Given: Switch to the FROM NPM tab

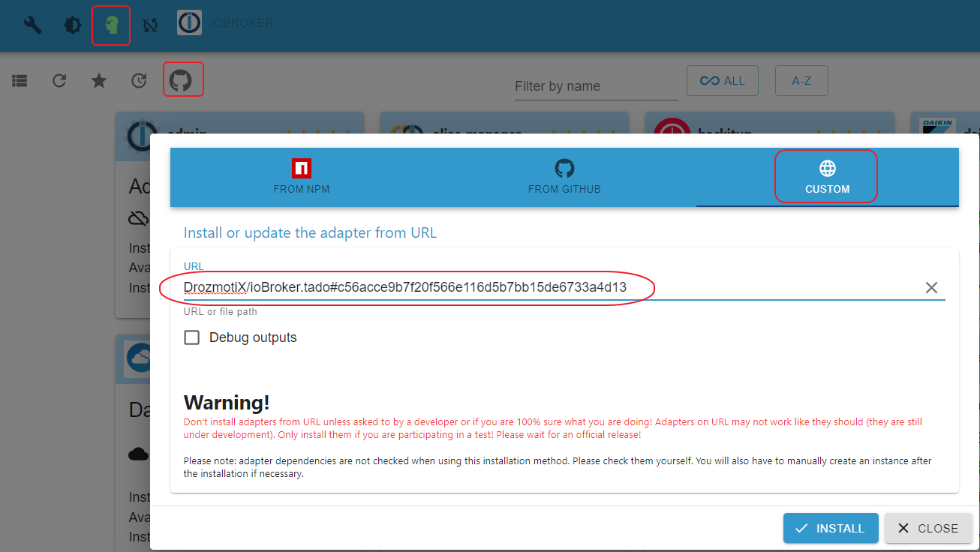Looking at the screenshot, I should 301,177.
